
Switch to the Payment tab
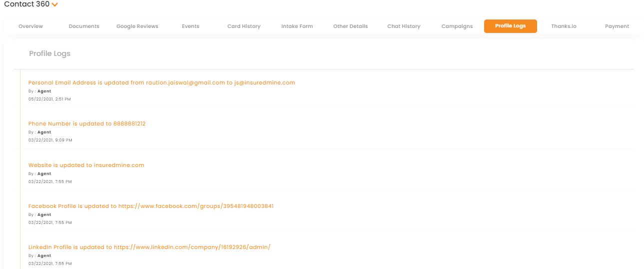pos(617,26)
